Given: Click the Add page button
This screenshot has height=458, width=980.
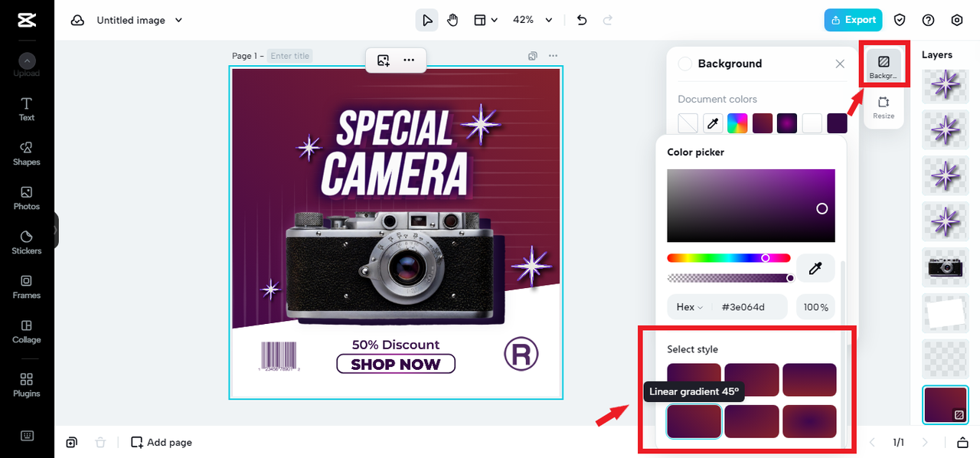Looking at the screenshot, I should (162, 442).
